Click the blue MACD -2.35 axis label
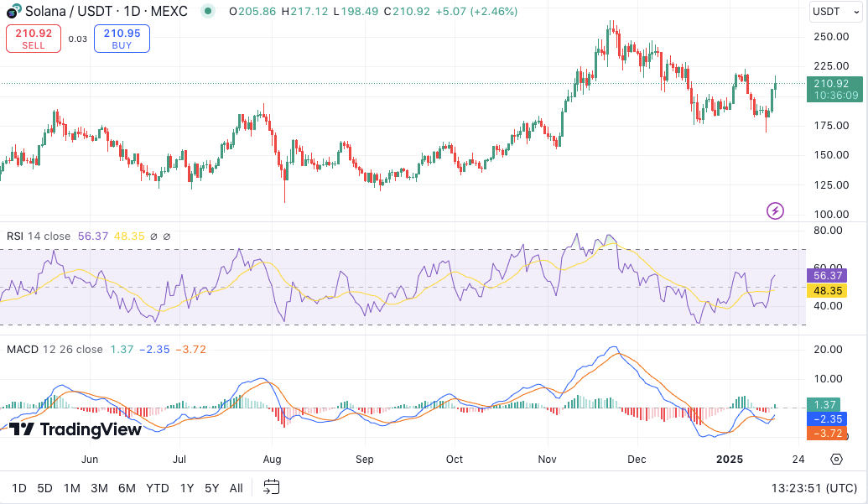 (x=827, y=419)
